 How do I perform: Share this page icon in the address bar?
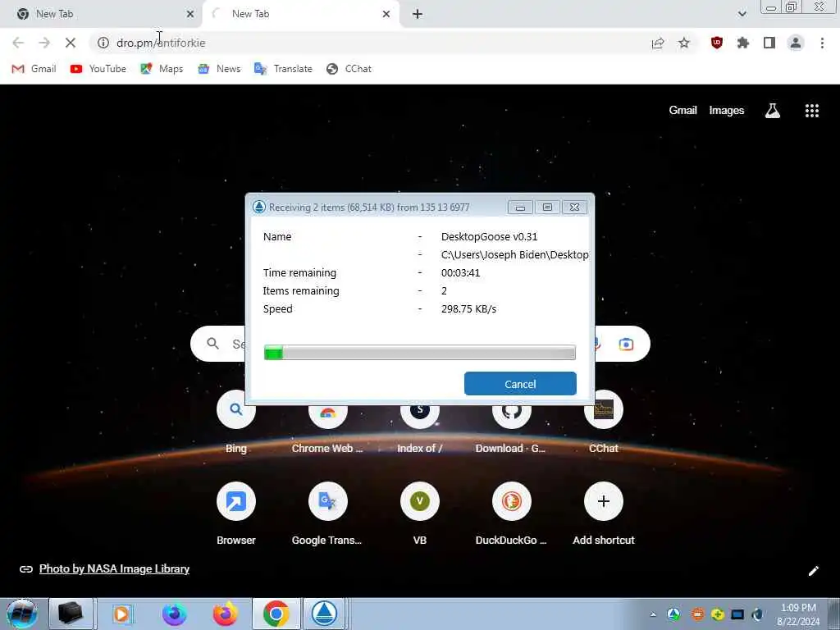[658, 43]
